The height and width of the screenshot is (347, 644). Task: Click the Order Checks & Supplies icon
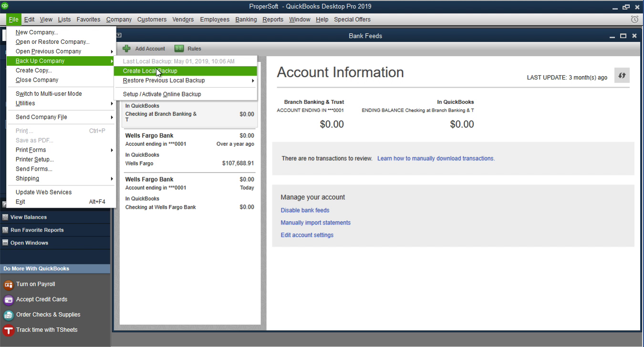click(8, 315)
